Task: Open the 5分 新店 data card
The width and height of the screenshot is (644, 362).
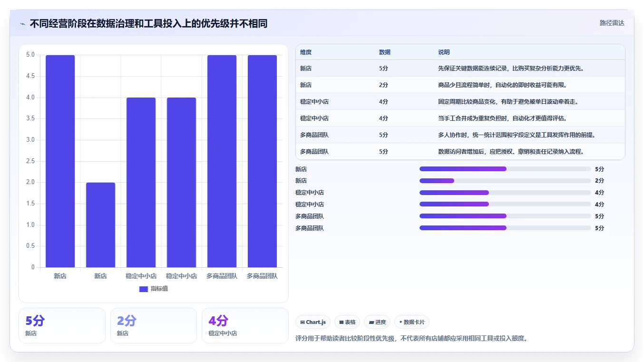Action: click(62, 325)
